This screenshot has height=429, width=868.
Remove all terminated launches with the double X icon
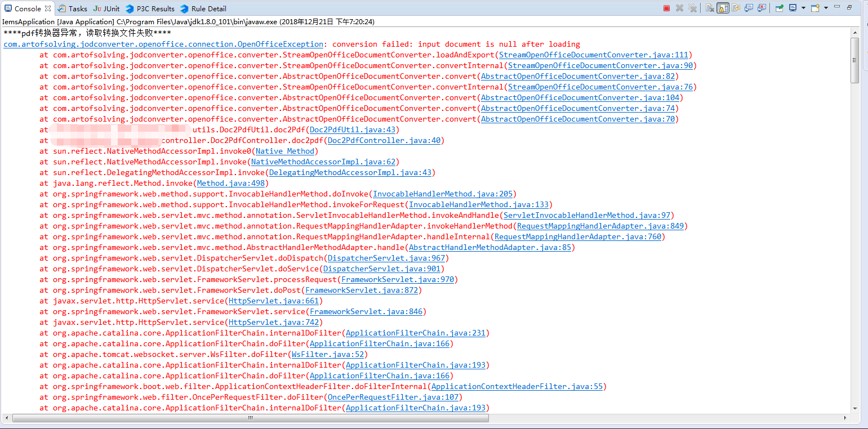tap(692, 8)
